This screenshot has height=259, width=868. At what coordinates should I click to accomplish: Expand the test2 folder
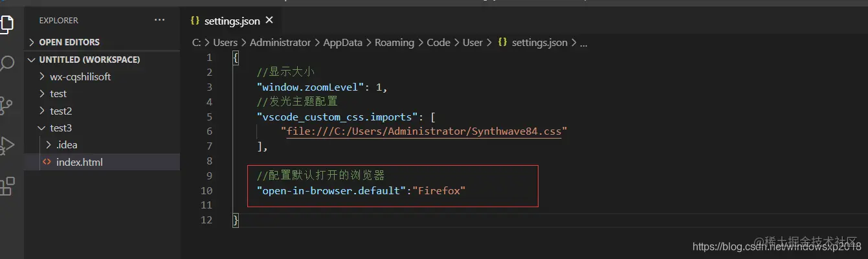pos(102,111)
